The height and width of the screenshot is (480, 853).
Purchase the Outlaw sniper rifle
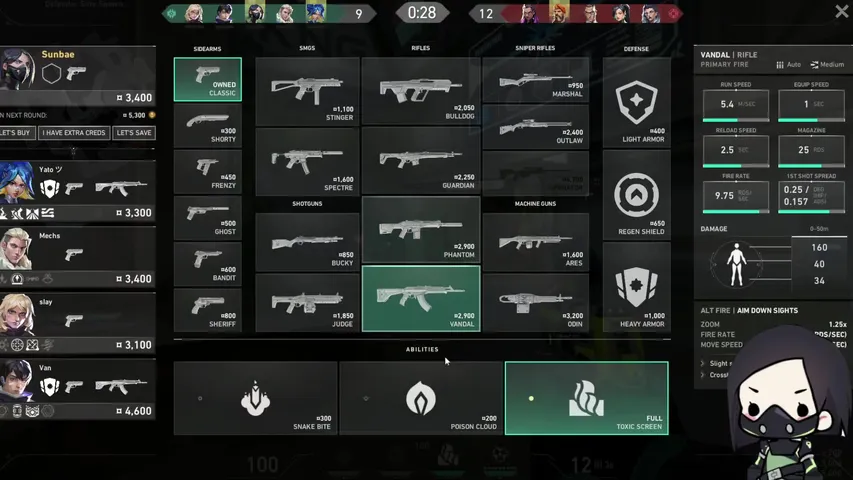pyautogui.click(x=536, y=127)
